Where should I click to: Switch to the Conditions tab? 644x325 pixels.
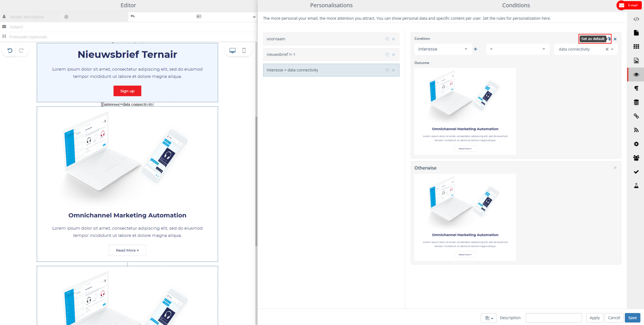516,5
